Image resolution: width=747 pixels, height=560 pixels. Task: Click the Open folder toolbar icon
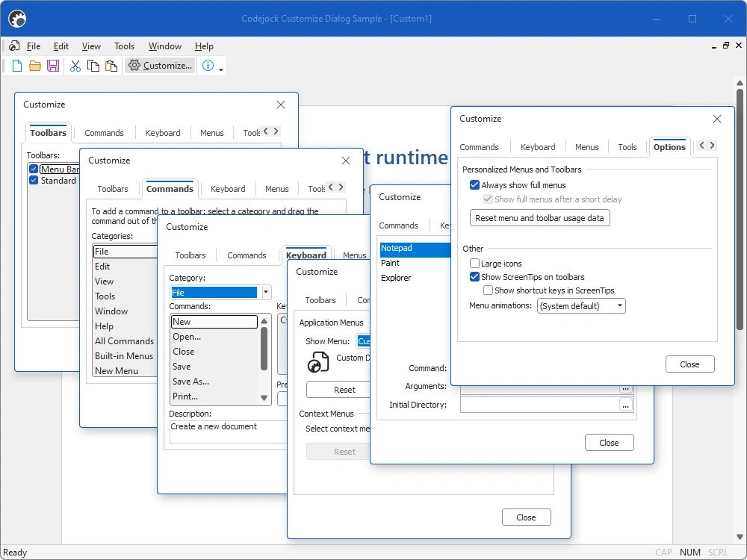[x=35, y=66]
